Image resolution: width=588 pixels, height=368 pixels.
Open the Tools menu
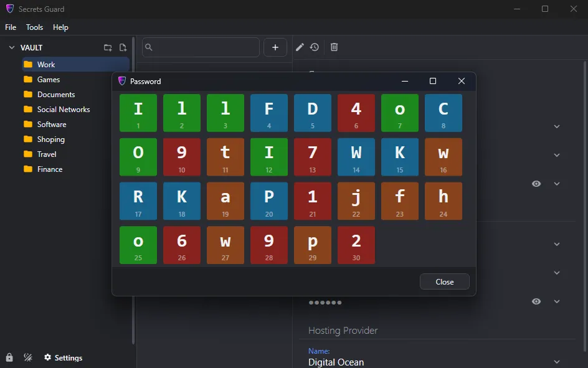[34, 27]
